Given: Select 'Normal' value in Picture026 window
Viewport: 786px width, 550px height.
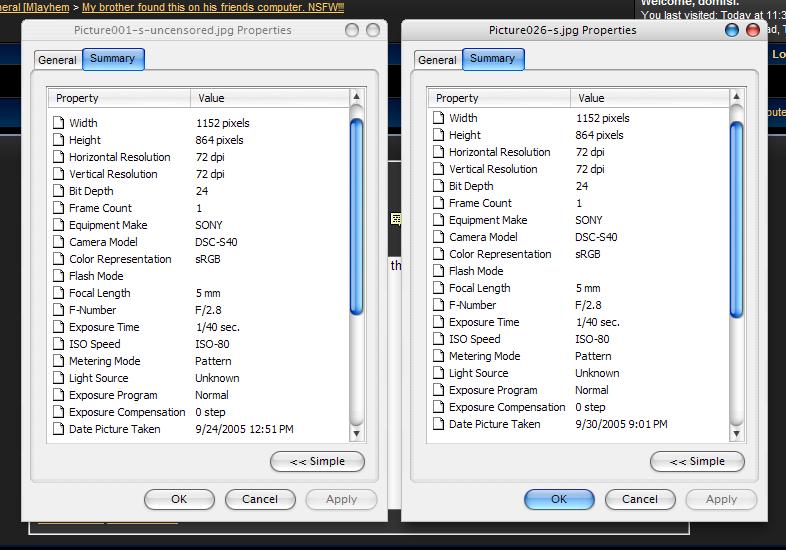Looking at the screenshot, I should [x=592, y=391].
